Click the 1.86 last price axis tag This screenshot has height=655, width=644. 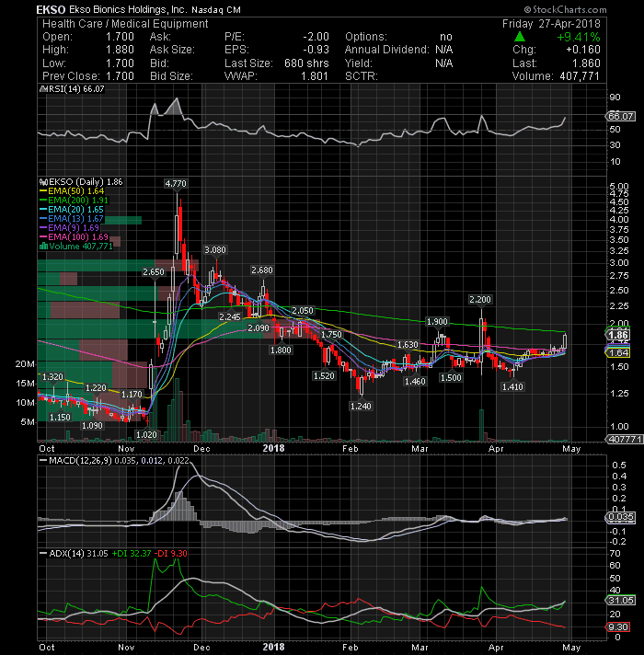point(618,335)
